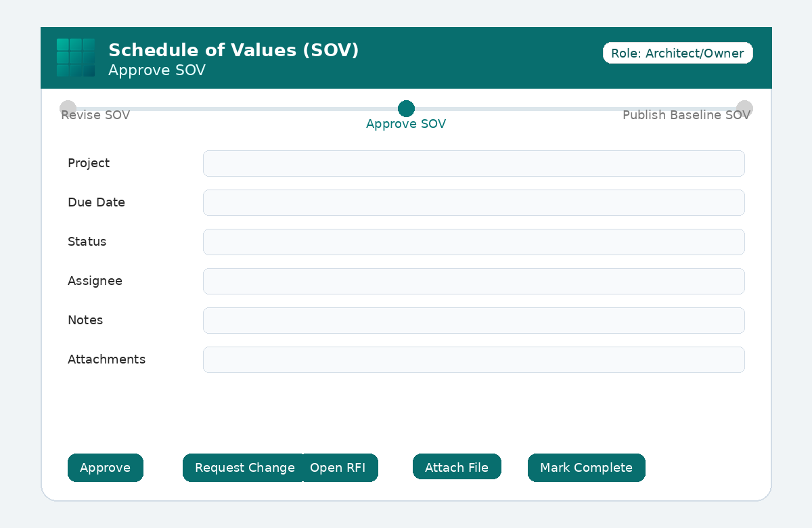Select the Revise SOV step marker
The height and width of the screenshot is (528, 812).
pos(68,108)
